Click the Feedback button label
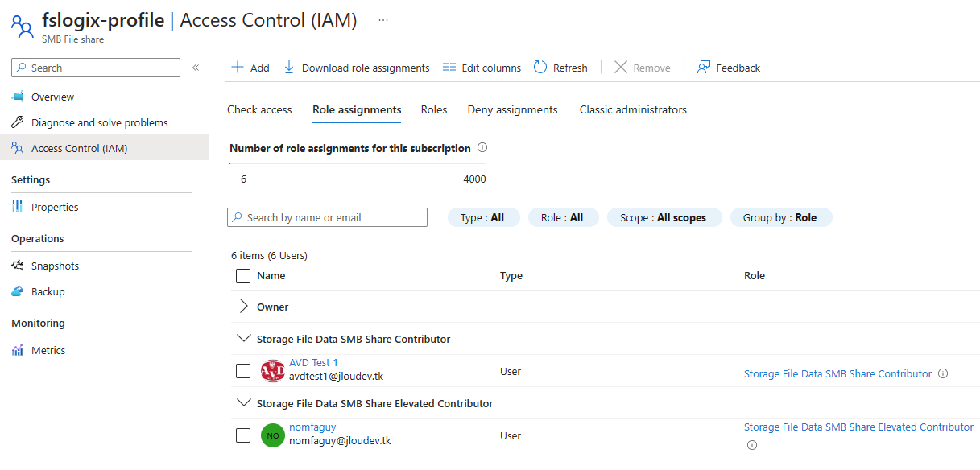The width and height of the screenshot is (980, 470). 738,68
